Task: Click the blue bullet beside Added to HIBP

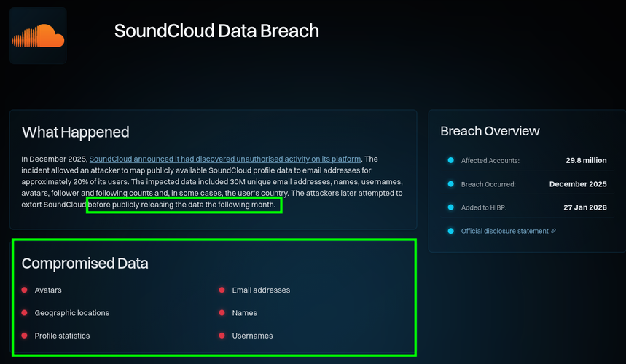Action: pos(451,207)
